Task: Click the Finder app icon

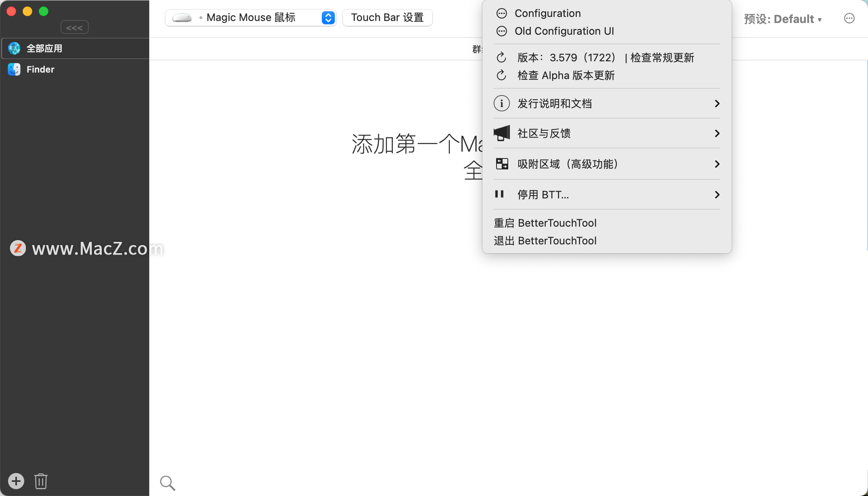Action: pyautogui.click(x=14, y=69)
